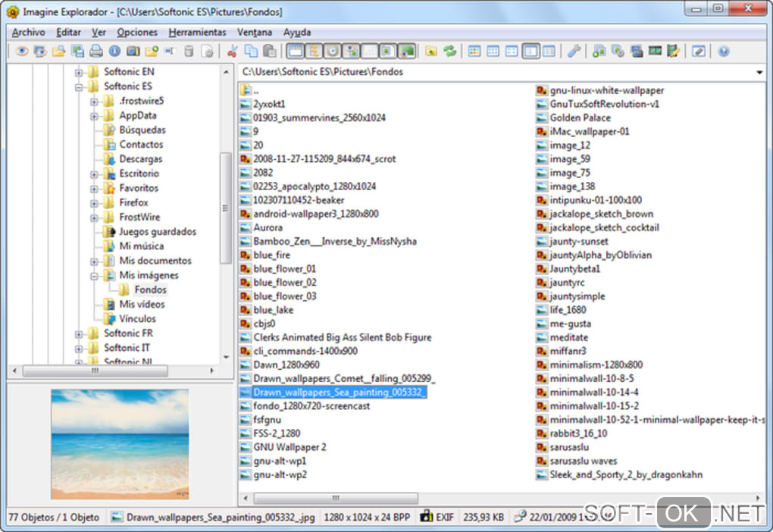773x532 pixels.
Task: Click folder tree scroll-right arrow
Action: pyautogui.click(x=212, y=371)
